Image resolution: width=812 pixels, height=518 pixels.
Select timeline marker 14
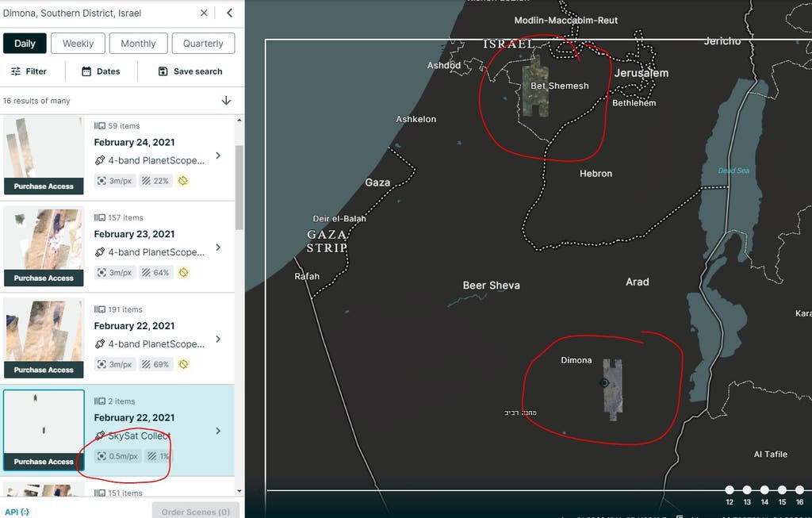[x=764, y=489]
